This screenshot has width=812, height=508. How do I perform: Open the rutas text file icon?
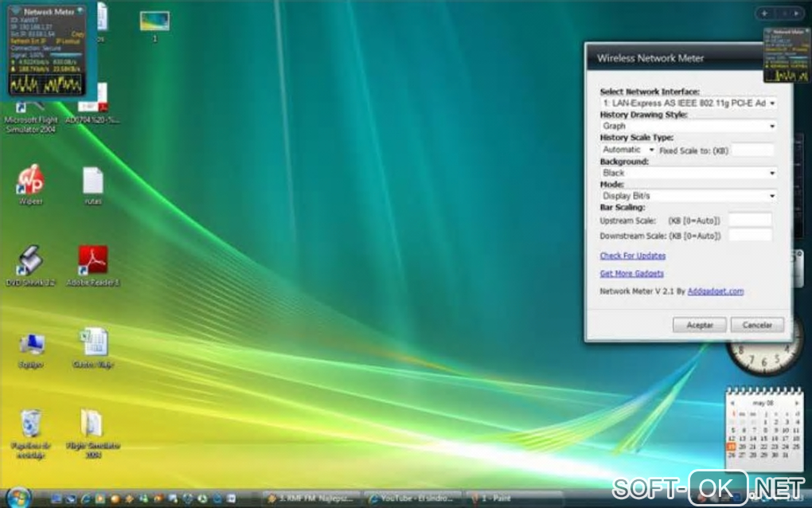click(x=92, y=185)
